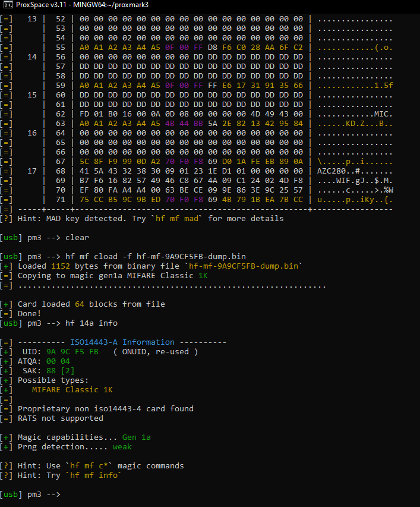Click 'Copying to magic gen1a MIFARE Classic 1K'
This screenshot has width=420, height=507.
(x=113, y=276)
